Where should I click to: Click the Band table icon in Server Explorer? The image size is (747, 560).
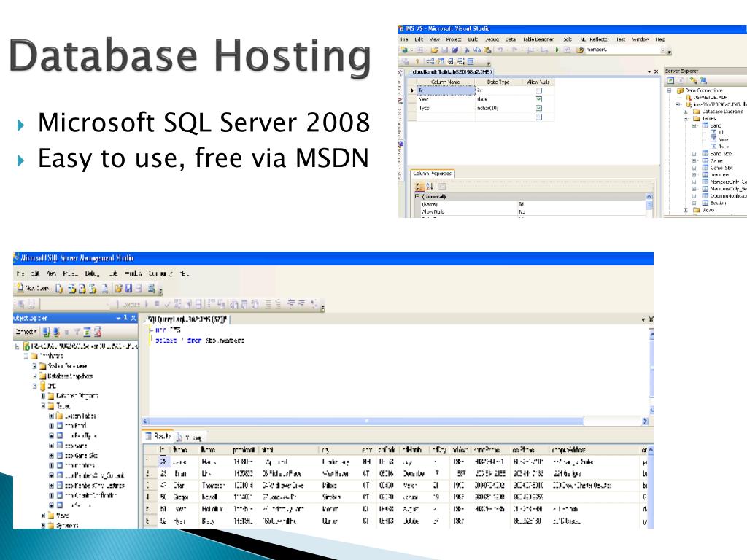click(x=705, y=125)
